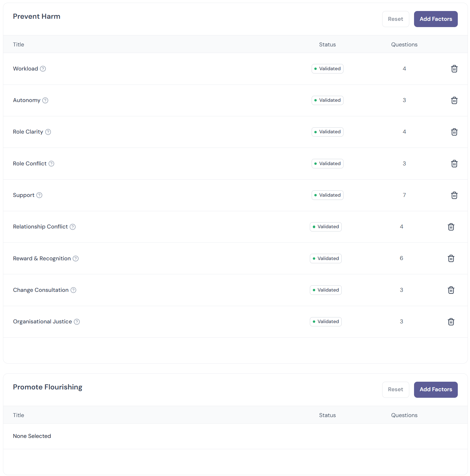Viewport: 470px width, 476px height.
Task: Remove the Support factor
Action: click(454, 195)
